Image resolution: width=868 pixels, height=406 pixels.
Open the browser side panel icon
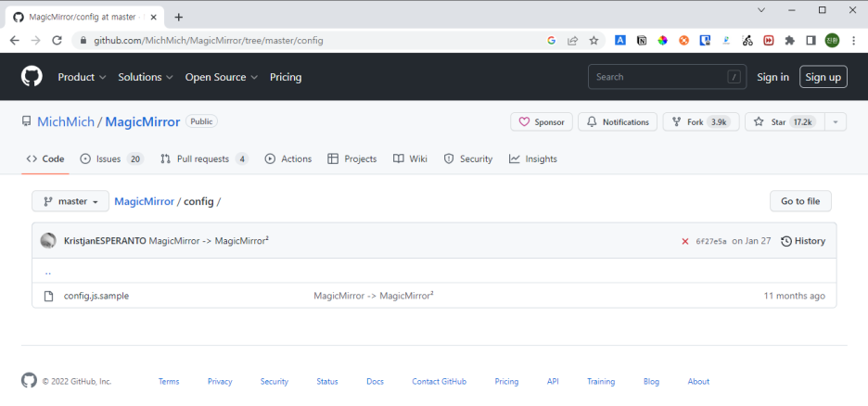[811, 41]
